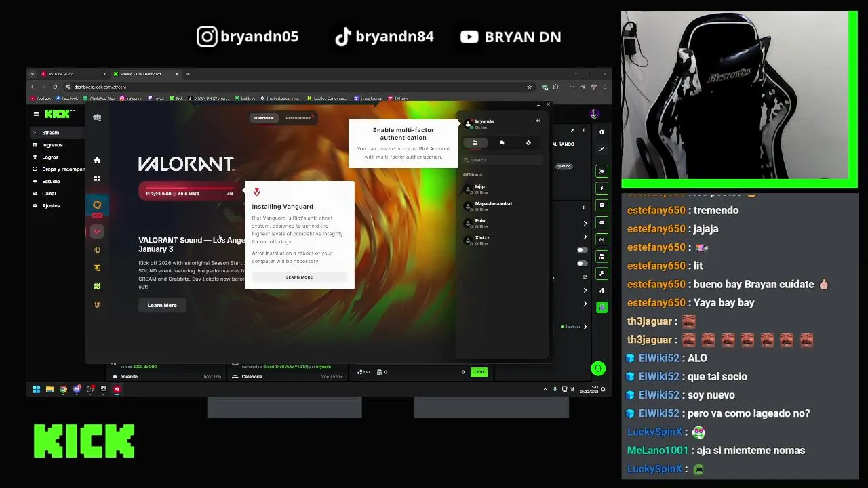Viewport: 868px width, 488px height.
Task: Click the Kick dashboard info icon
Action: [x=601, y=132]
